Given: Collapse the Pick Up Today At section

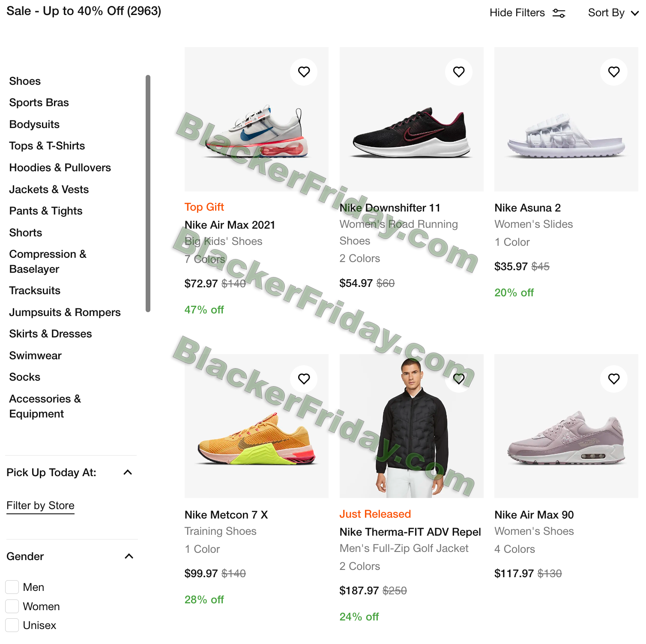Looking at the screenshot, I should pyautogui.click(x=128, y=472).
